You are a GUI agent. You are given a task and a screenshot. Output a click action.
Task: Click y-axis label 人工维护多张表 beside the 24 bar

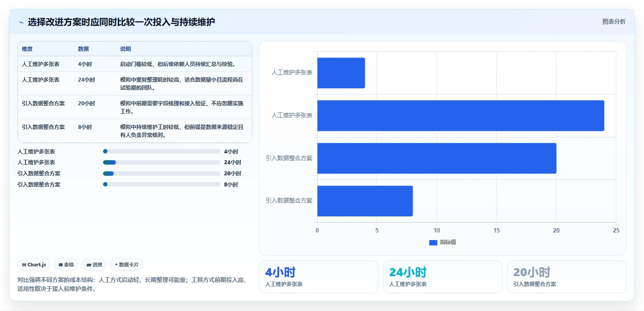292,115
